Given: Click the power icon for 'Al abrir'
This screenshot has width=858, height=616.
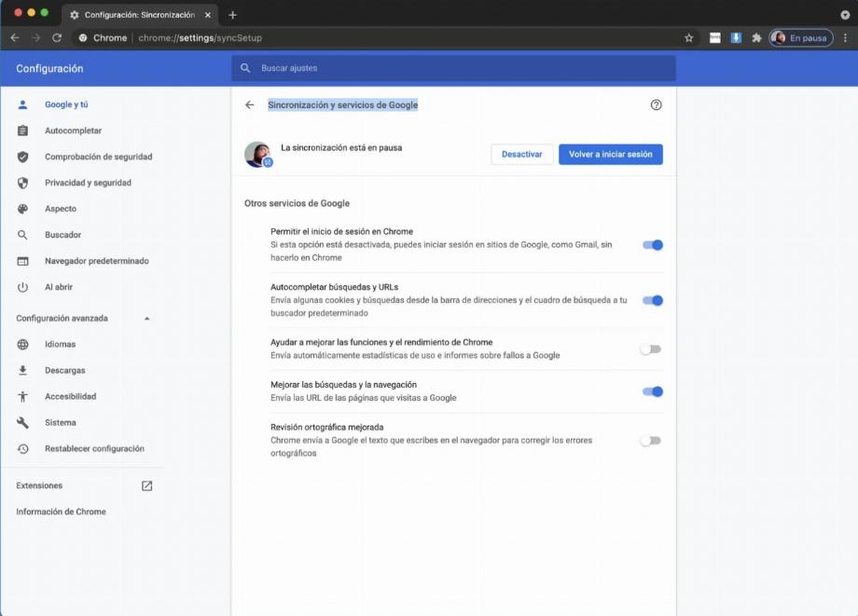Looking at the screenshot, I should (22, 287).
